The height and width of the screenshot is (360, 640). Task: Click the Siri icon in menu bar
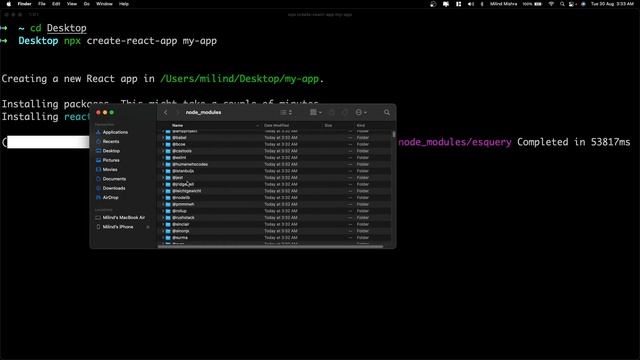(x=583, y=4)
